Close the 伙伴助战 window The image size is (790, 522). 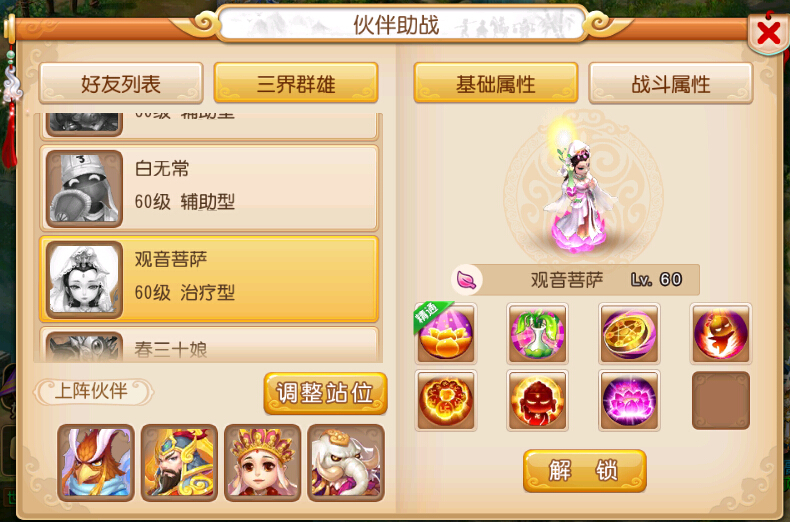[x=768, y=33]
